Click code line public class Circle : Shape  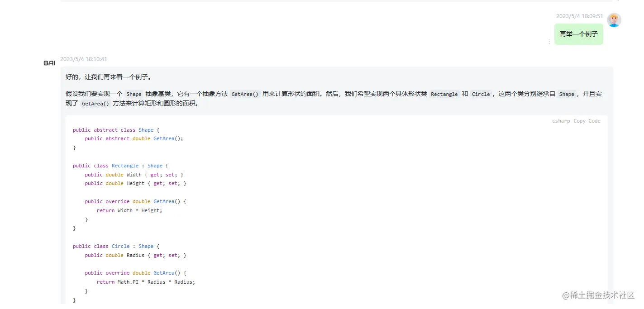coord(116,246)
